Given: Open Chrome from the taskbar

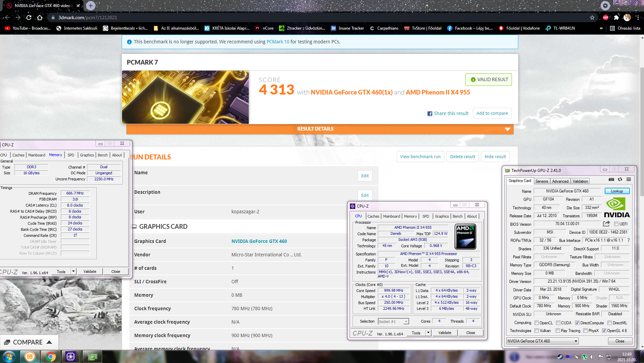Looking at the screenshot, I should click(50, 357).
